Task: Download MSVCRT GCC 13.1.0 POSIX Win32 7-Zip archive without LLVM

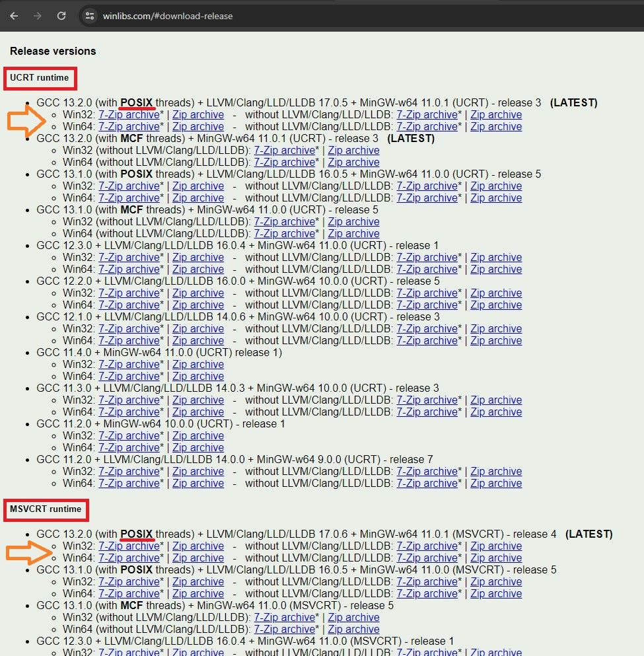Action: (x=427, y=581)
